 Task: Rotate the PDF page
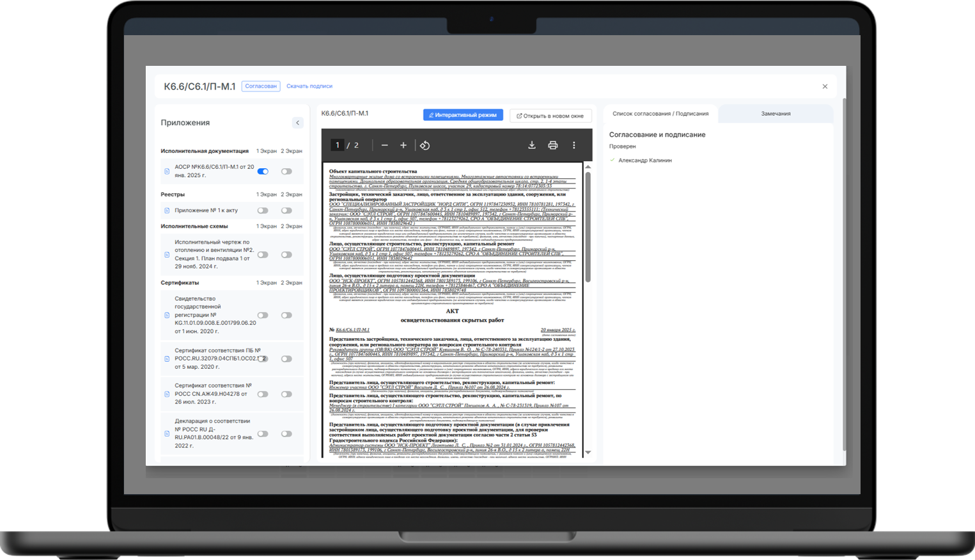pyautogui.click(x=425, y=145)
